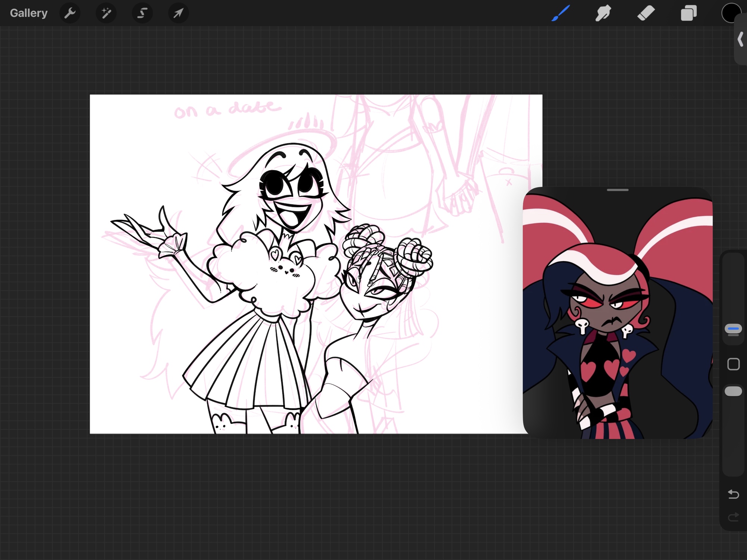Return to the Gallery

(x=29, y=13)
